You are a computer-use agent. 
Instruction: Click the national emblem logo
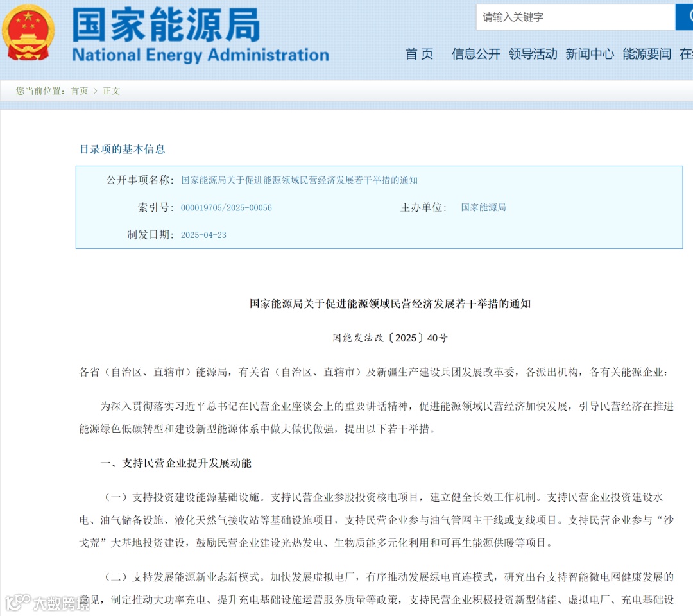click(28, 33)
